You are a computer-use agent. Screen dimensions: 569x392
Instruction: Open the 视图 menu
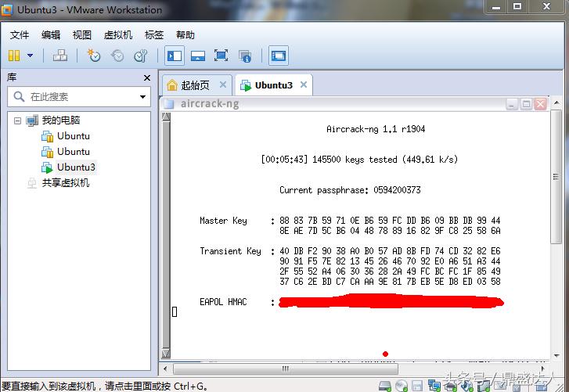point(82,34)
